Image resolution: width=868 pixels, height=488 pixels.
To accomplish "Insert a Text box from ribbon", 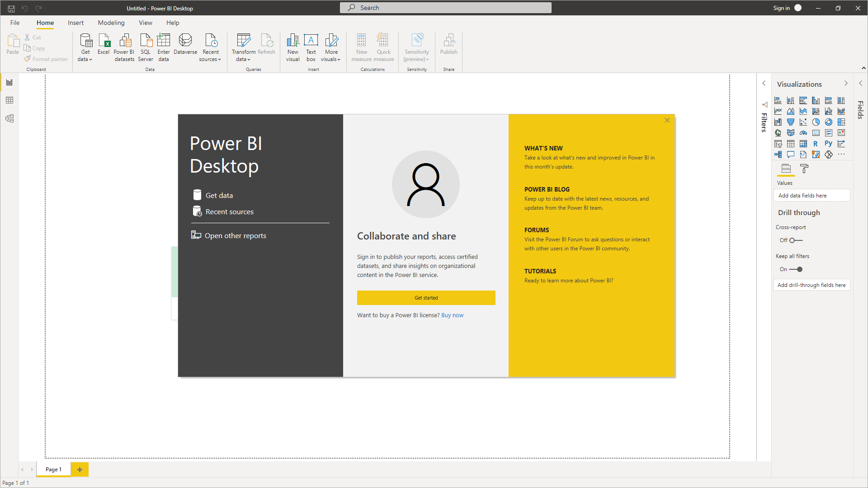I will click(x=311, y=47).
